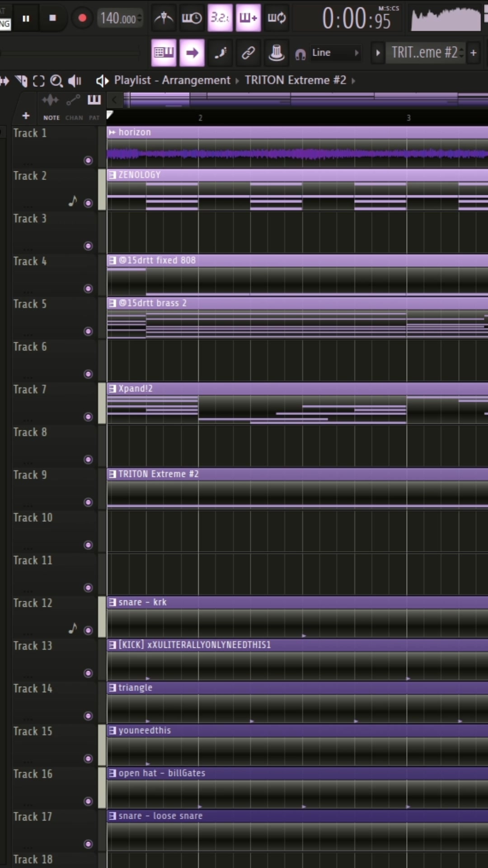Open the Playlist options menu arrow
The width and height of the screenshot is (488, 868).
(x=102, y=81)
